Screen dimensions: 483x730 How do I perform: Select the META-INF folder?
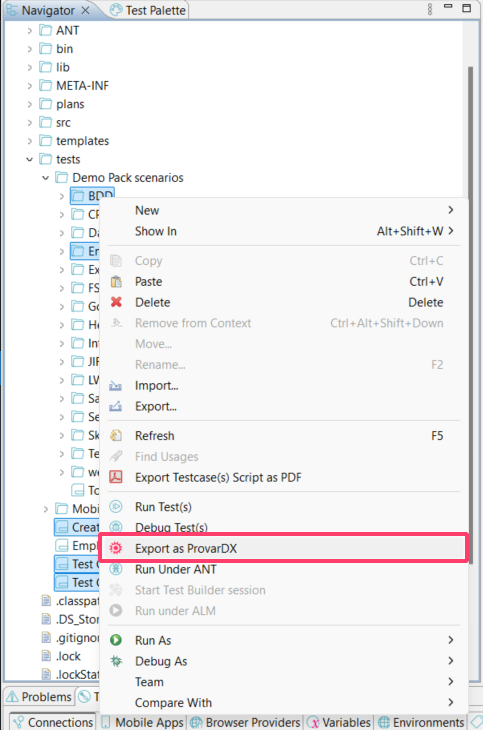point(82,86)
